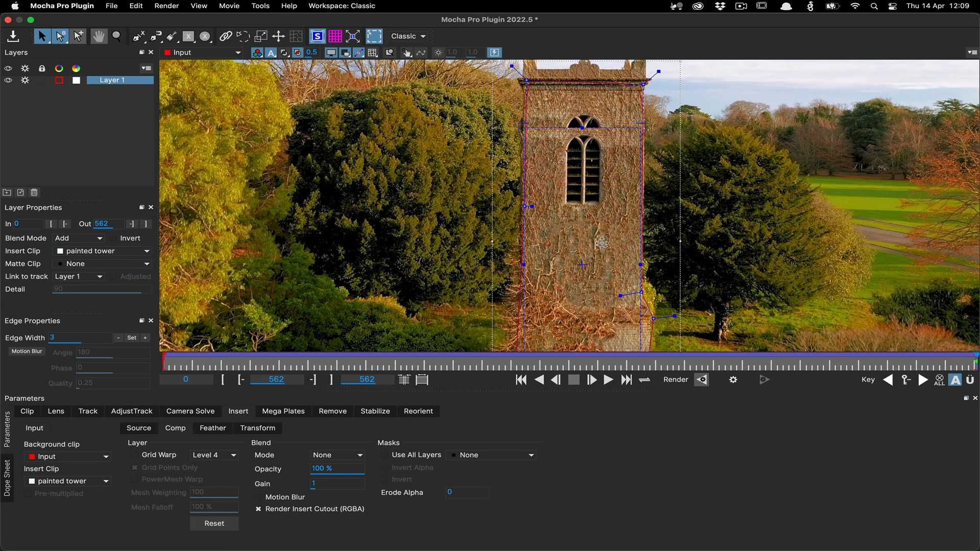This screenshot has width=980, height=551.
Task: Open the Movie menu
Action: tap(229, 6)
